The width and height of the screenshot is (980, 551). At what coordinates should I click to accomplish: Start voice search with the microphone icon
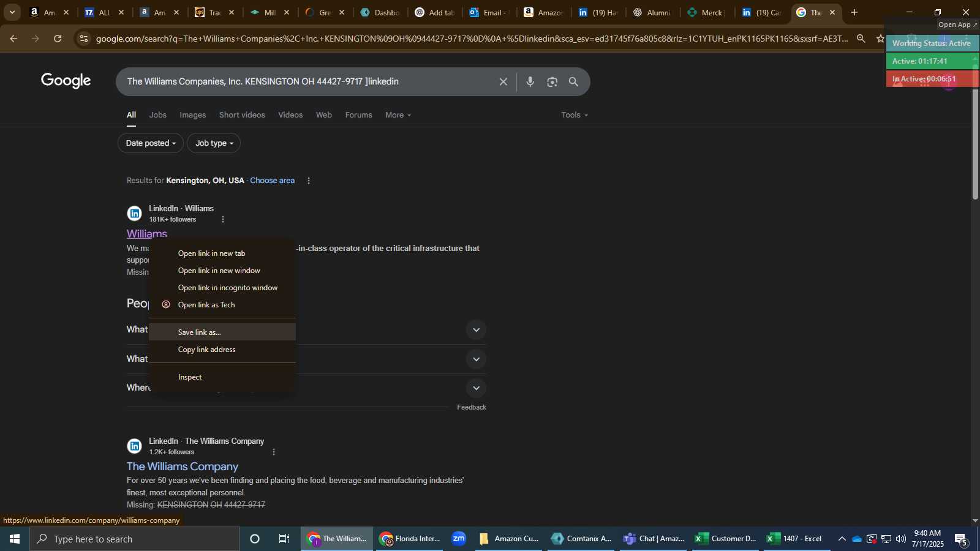(530, 81)
